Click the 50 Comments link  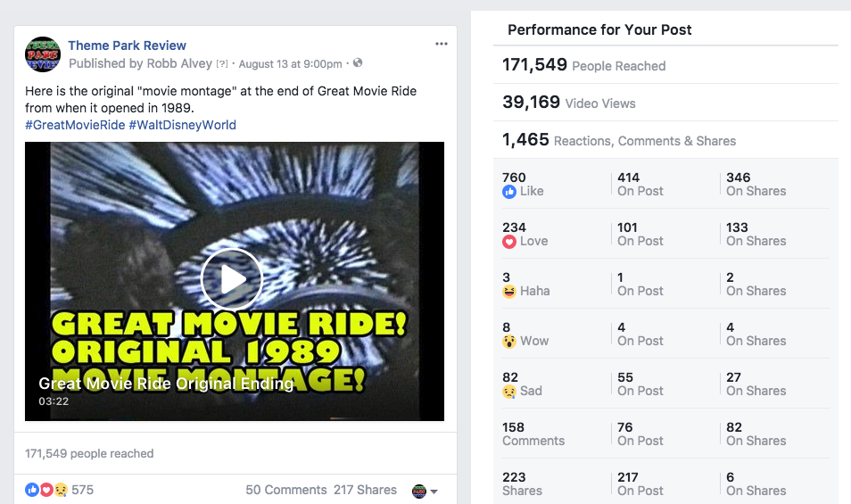pos(286,490)
